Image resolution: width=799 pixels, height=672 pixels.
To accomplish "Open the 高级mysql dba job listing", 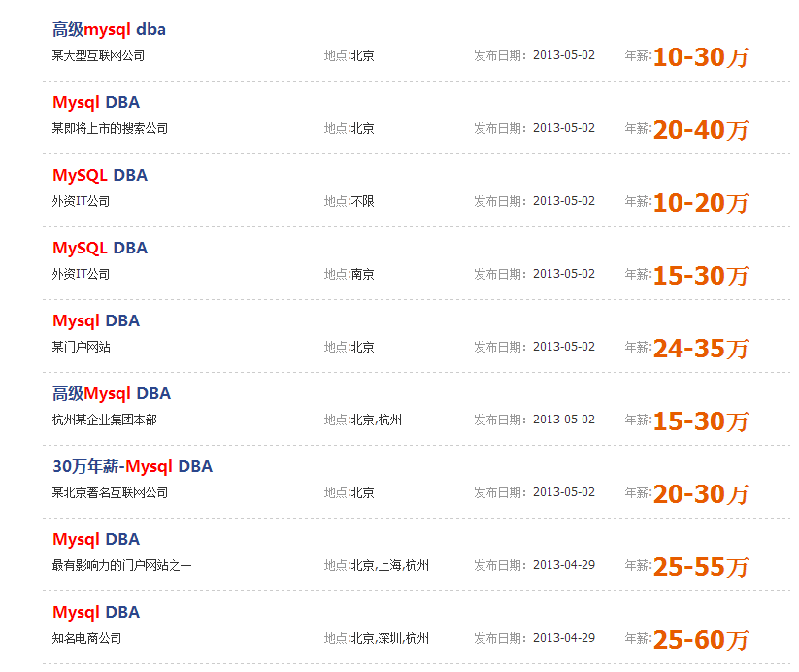I will pos(109,29).
